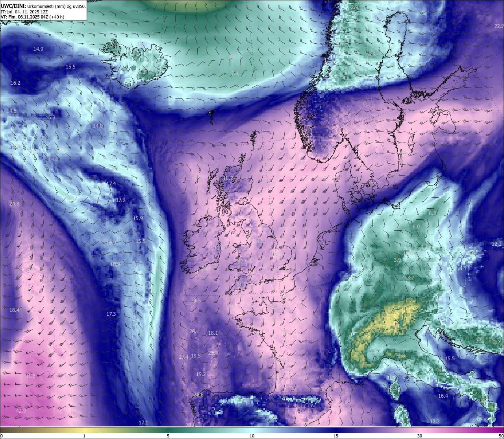The height and width of the screenshot is (439, 504).
Task: Click the map value 17.4
Action: click(x=111, y=183)
